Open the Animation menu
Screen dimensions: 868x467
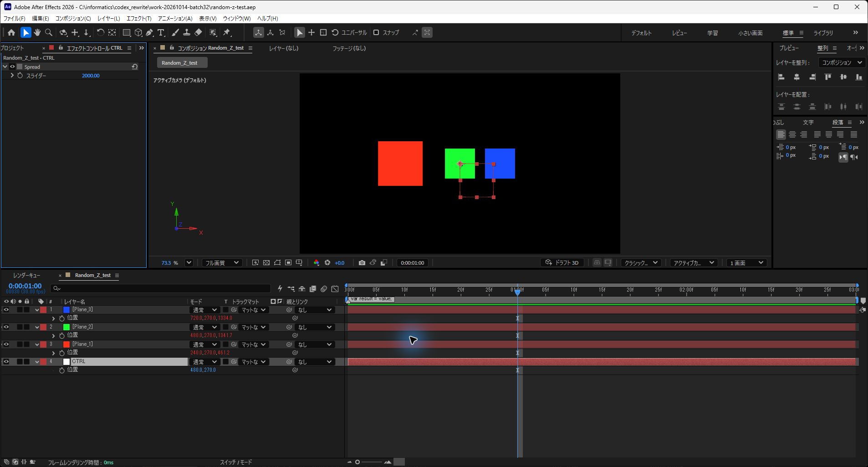pos(175,18)
